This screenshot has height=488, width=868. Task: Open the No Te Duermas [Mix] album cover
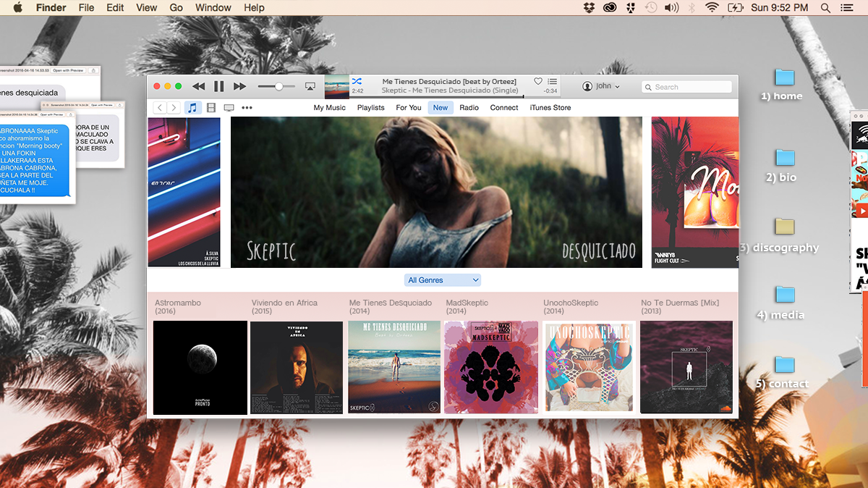point(686,368)
